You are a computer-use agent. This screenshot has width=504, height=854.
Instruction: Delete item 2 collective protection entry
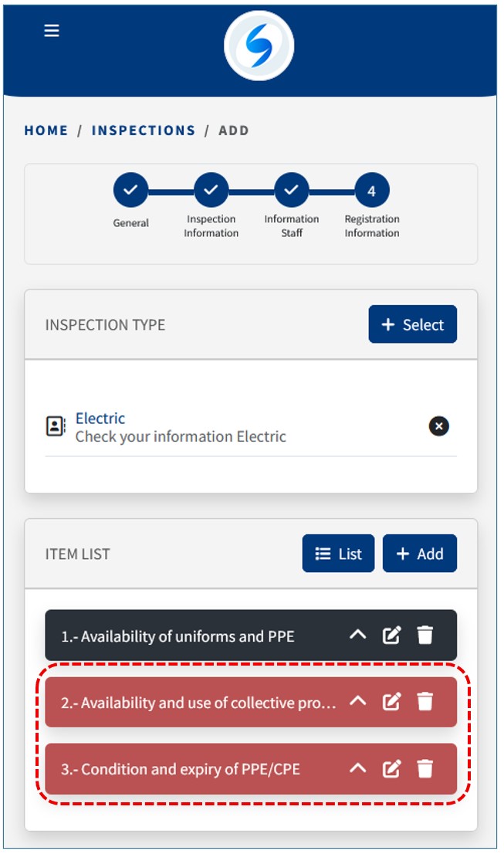coord(425,702)
